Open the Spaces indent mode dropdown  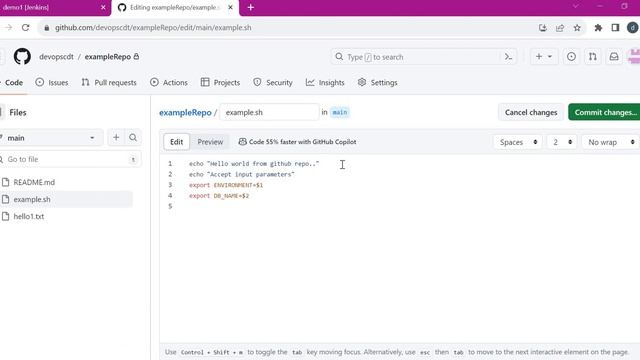(518, 142)
